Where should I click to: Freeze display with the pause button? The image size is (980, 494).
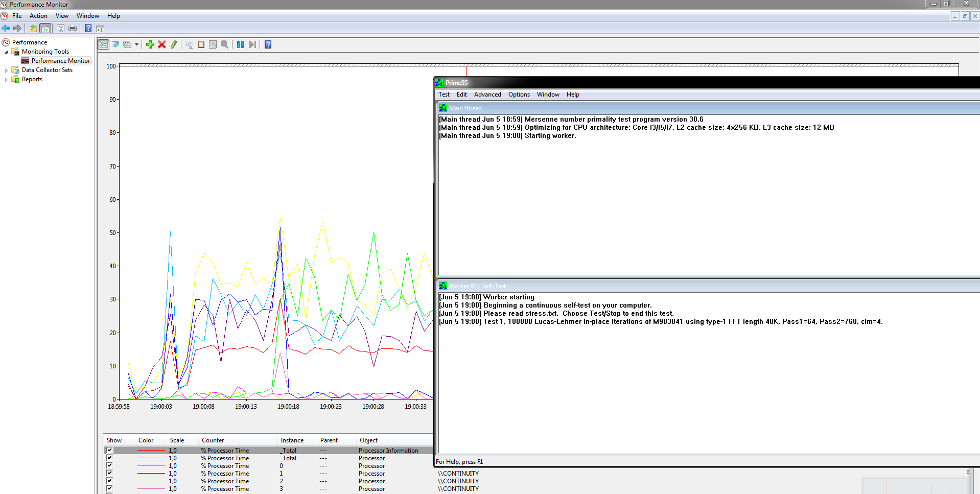tap(240, 44)
